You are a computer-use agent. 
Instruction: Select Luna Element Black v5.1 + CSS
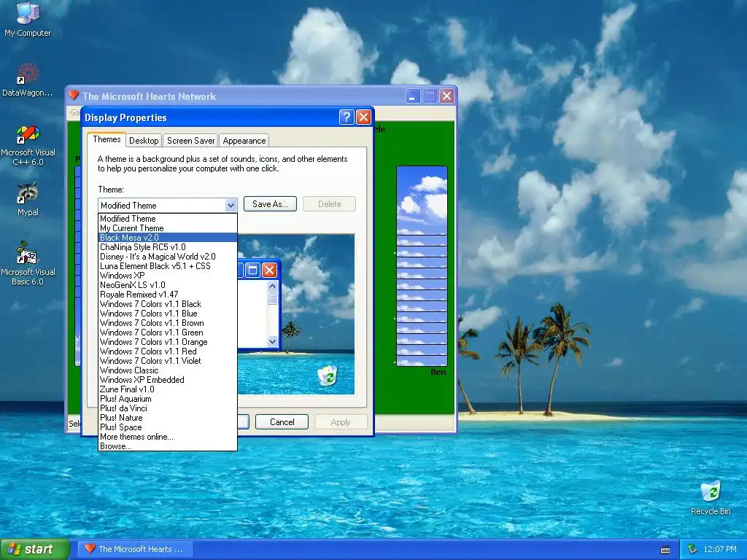167,266
